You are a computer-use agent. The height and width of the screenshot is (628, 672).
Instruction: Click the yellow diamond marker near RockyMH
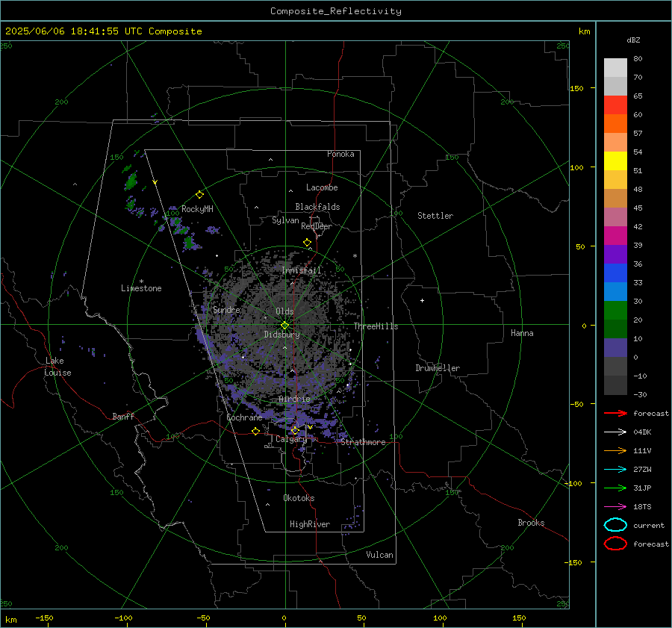point(199,195)
